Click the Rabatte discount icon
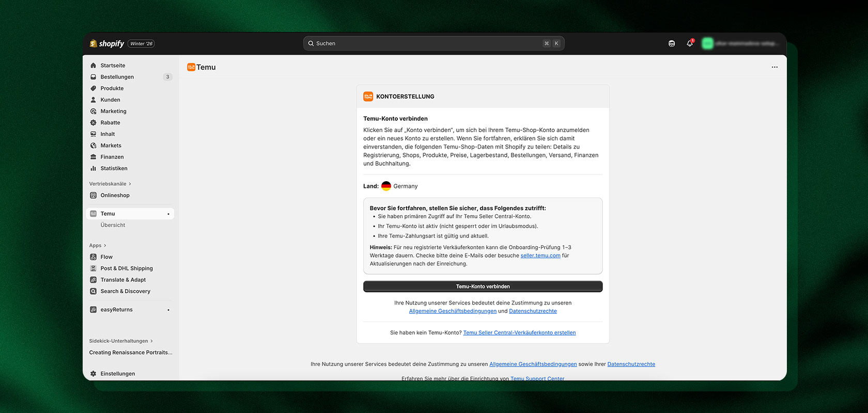This screenshot has height=413, width=868. [x=94, y=122]
